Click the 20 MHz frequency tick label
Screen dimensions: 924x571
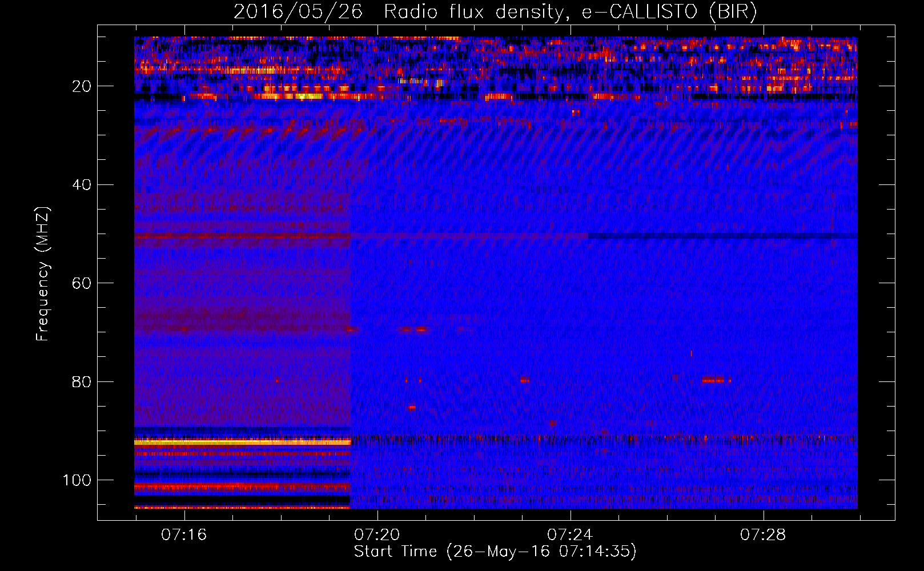point(82,86)
